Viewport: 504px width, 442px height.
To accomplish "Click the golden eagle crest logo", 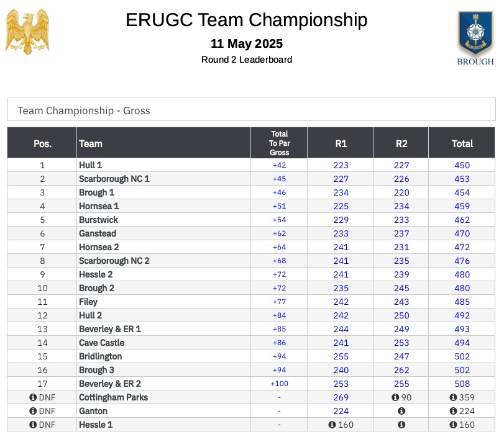I will [27, 32].
